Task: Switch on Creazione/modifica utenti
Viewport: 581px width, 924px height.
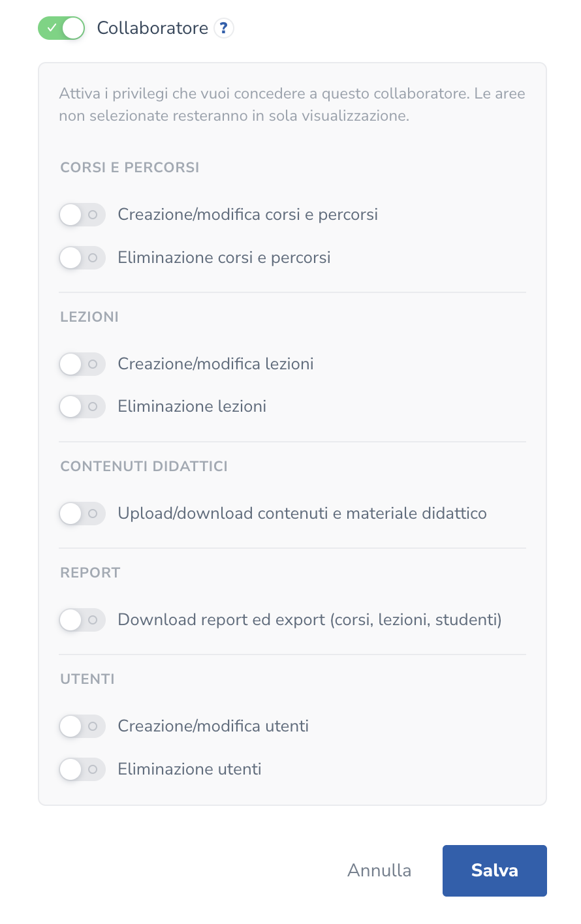Action: click(82, 726)
